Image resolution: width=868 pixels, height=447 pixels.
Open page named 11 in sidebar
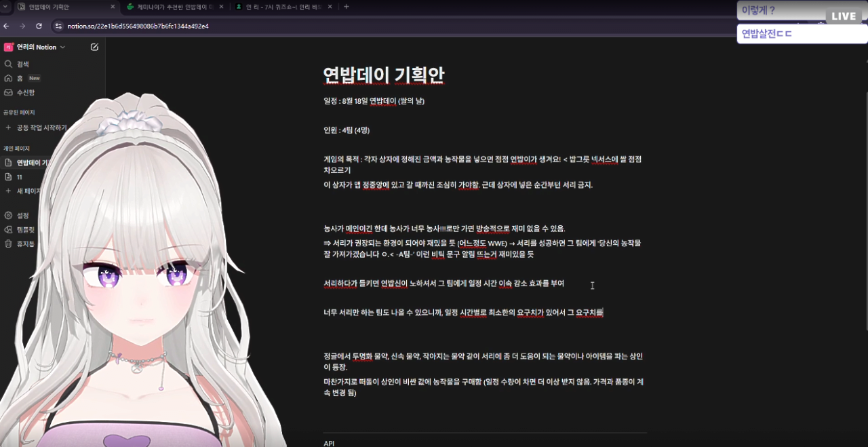[x=20, y=177]
